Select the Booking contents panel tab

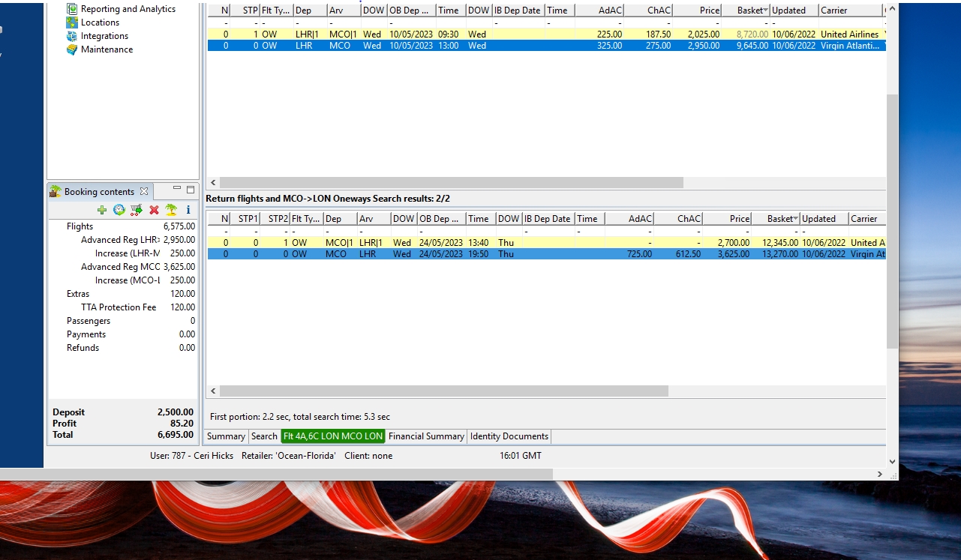pos(99,191)
